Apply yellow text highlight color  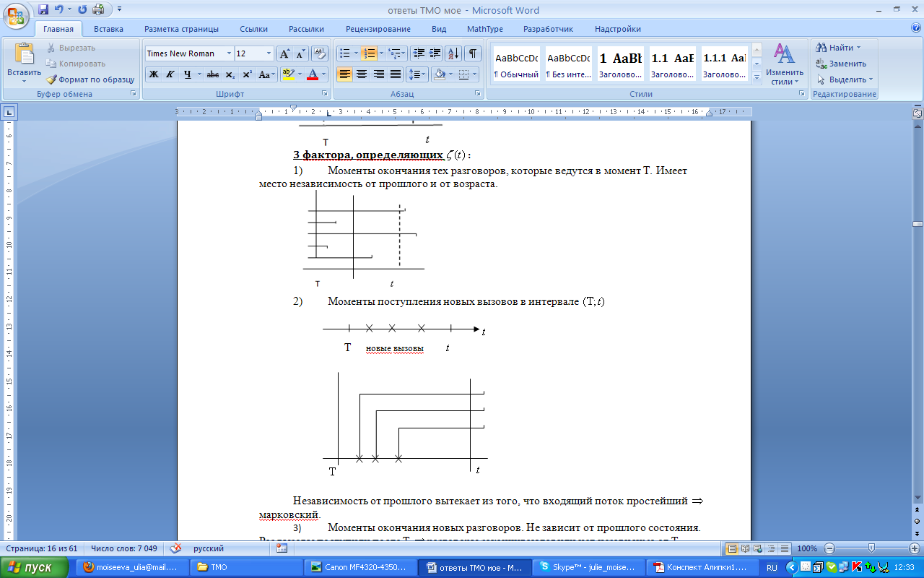click(x=287, y=74)
